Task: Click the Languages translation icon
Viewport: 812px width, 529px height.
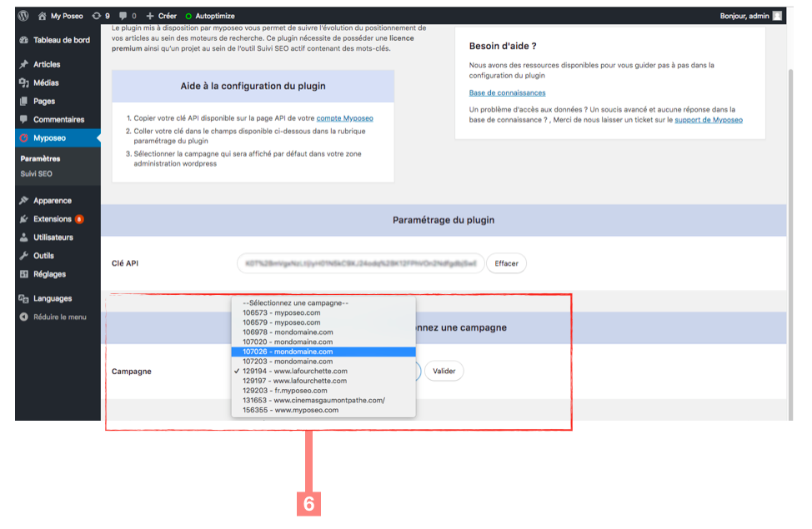Action: [24, 299]
